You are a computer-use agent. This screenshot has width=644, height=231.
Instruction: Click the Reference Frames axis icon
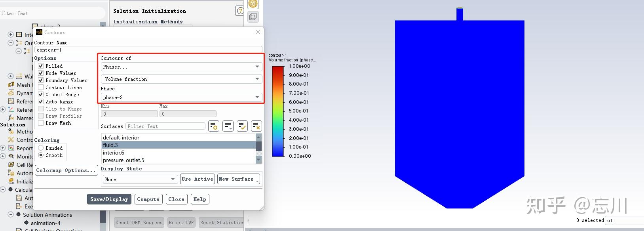11,109
